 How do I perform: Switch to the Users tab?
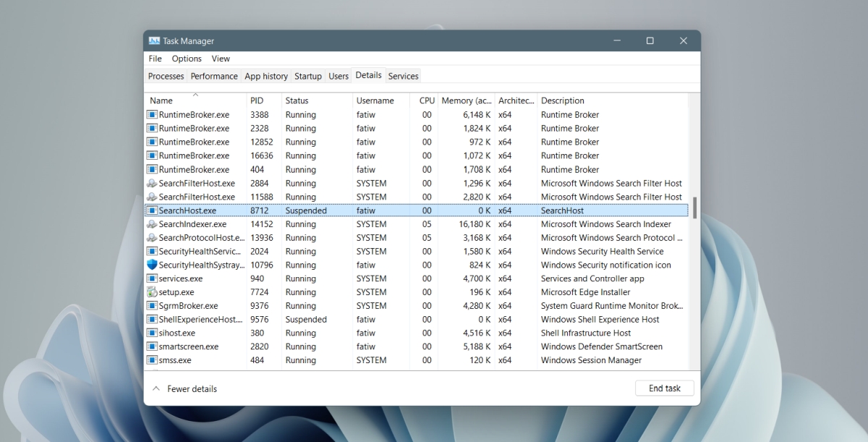(339, 76)
